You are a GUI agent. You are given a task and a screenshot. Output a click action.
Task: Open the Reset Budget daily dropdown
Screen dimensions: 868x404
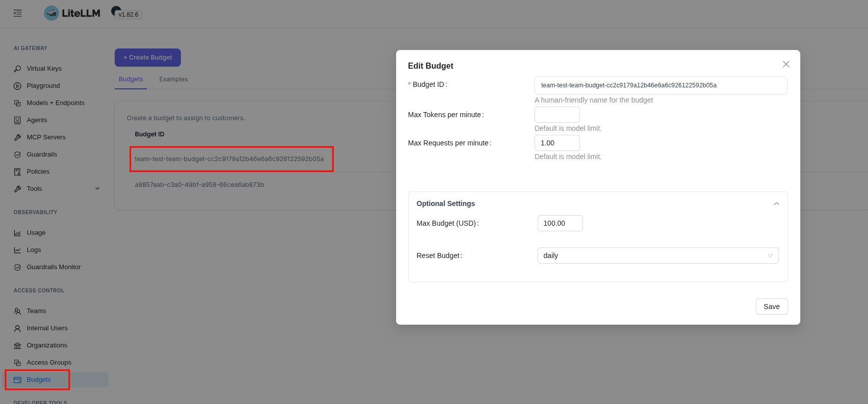pos(658,256)
